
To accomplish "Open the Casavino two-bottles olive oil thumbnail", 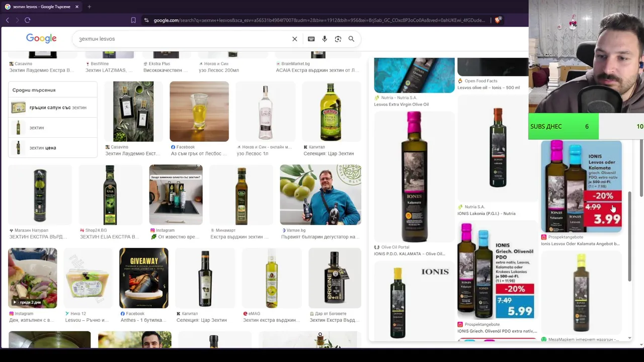I will point(133,112).
